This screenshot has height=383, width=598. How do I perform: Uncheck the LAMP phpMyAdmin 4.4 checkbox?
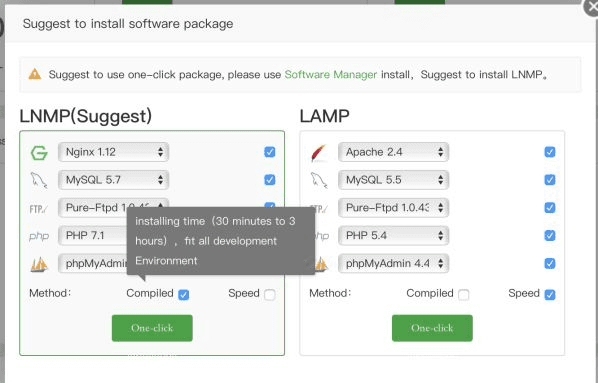tap(550, 263)
